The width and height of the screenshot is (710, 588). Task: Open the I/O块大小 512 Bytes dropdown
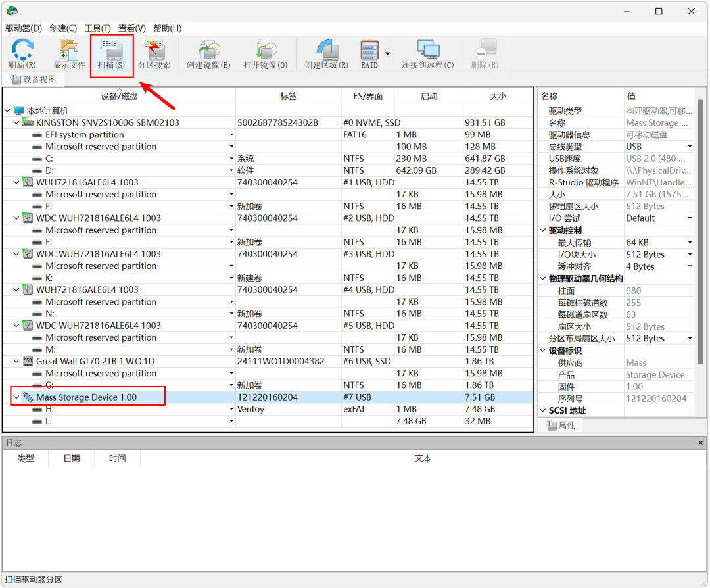click(690, 254)
